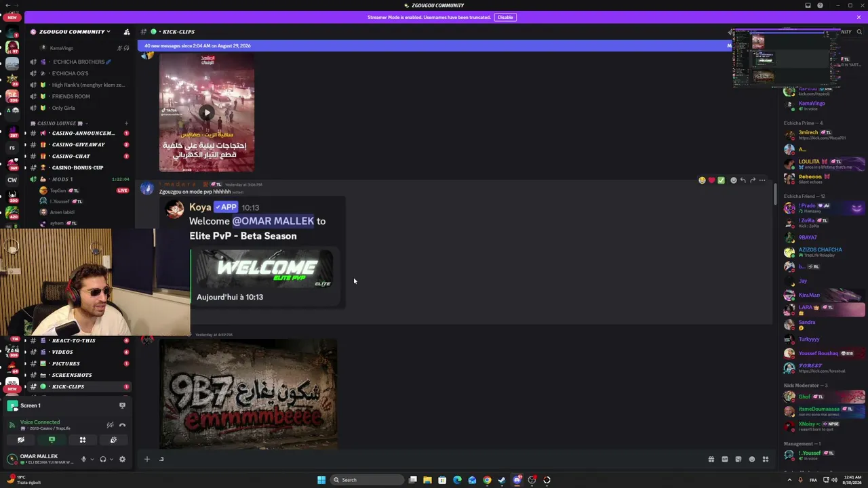Click the @OMAR MALLEK mention link
The width and height of the screenshot is (868, 488).
(273, 221)
